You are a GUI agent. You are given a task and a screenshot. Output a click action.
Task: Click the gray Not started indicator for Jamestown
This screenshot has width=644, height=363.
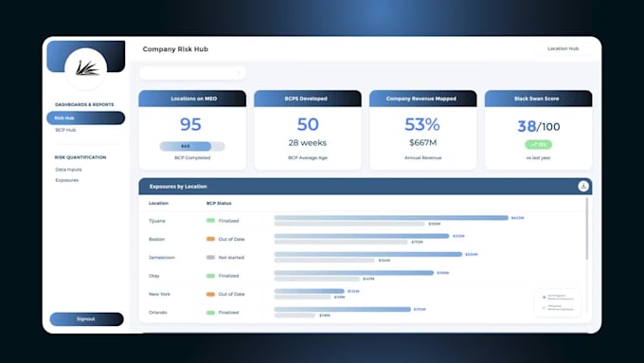click(x=210, y=258)
